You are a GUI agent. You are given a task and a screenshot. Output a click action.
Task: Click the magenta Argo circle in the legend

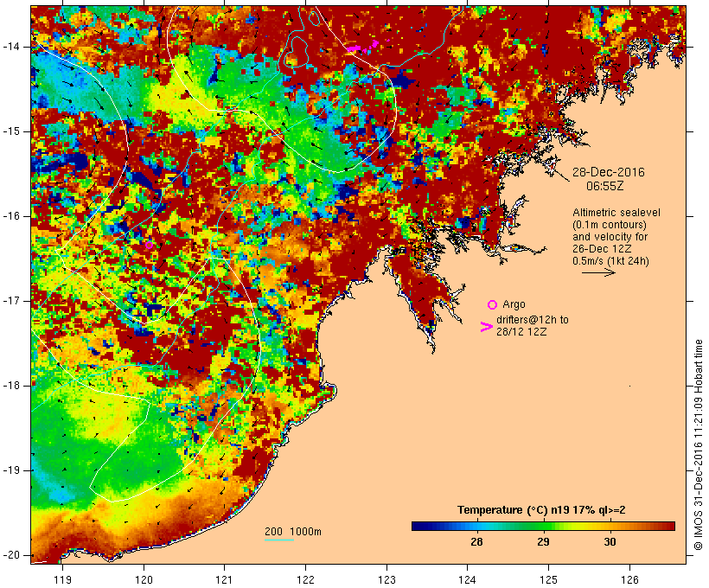[492, 305]
